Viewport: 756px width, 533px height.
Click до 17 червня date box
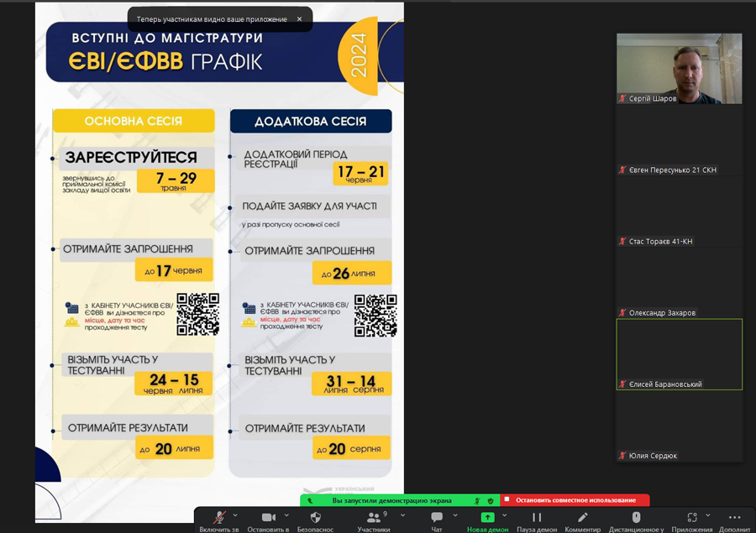pos(174,270)
